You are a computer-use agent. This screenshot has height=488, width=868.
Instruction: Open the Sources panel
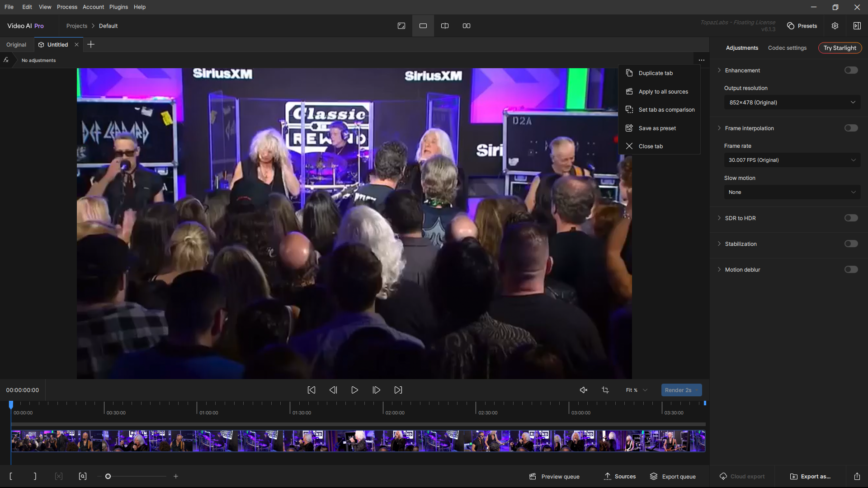coord(620,476)
